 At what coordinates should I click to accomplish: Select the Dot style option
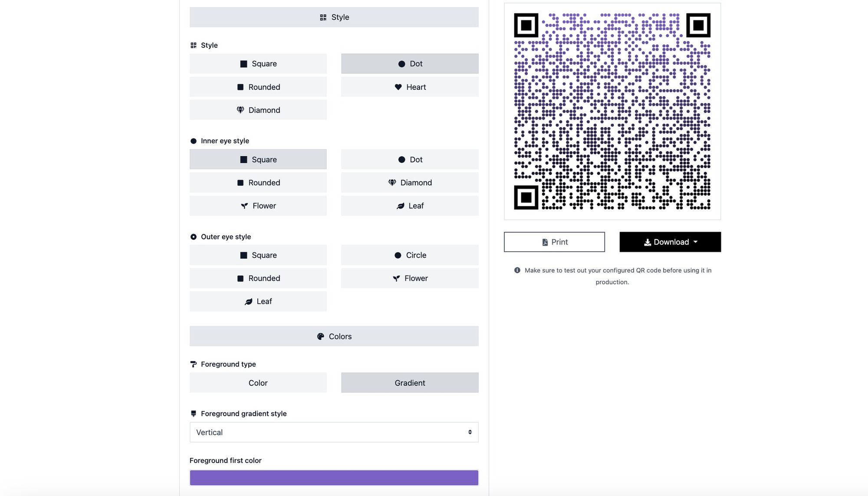coord(410,63)
